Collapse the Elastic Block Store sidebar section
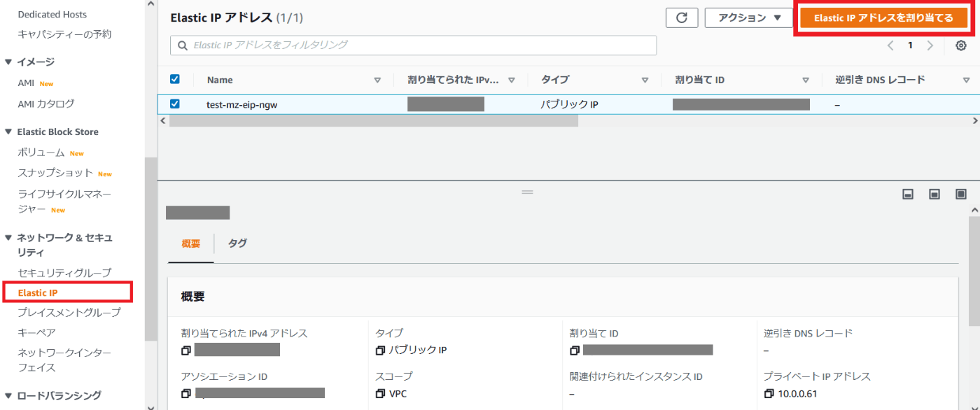The image size is (980, 410). pyautogui.click(x=8, y=132)
